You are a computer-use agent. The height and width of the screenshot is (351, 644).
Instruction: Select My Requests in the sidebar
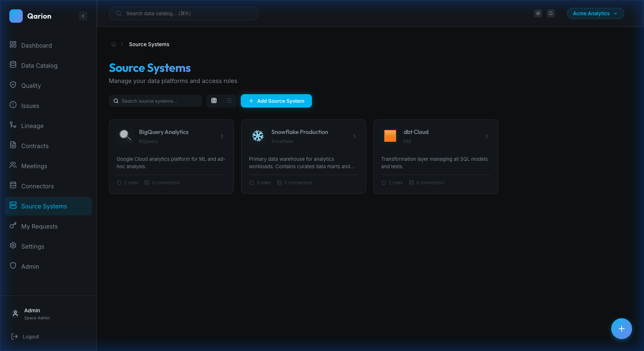click(x=39, y=226)
